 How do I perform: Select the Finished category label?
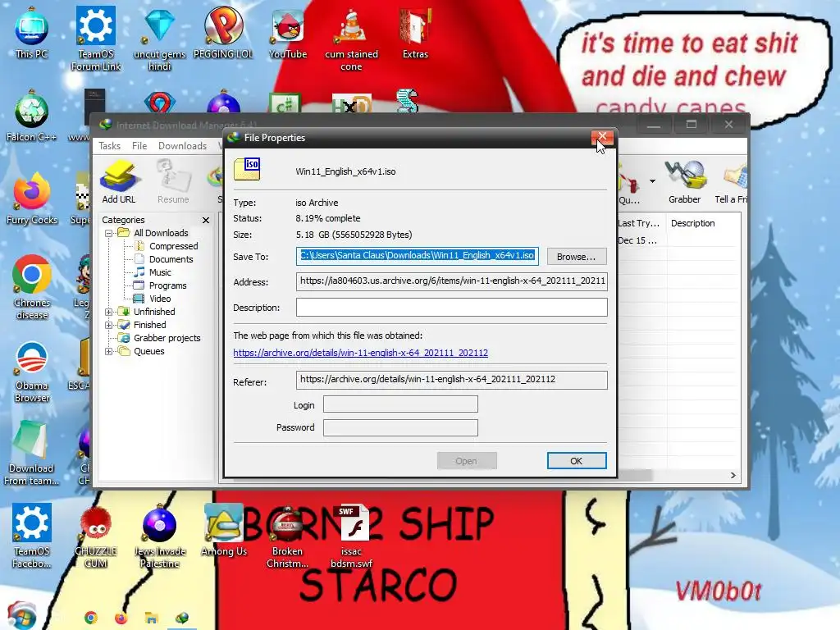150,325
